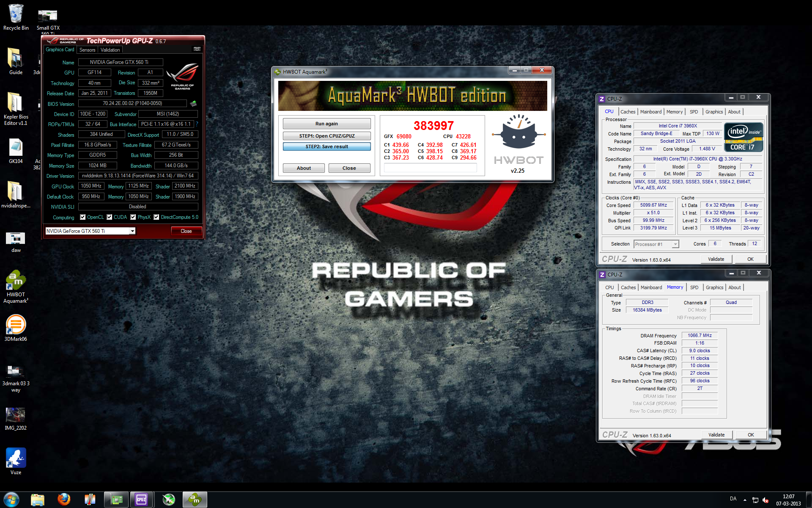The image size is (812, 508).
Task: Click the Driver Version field in GPU-Z
Action: (x=138, y=176)
